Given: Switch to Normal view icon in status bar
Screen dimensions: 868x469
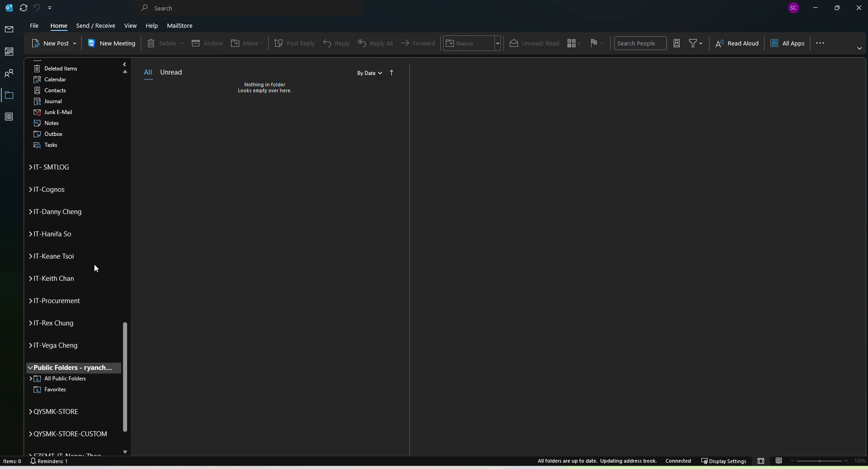Looking at the screenshot, I should coord(761,461).
